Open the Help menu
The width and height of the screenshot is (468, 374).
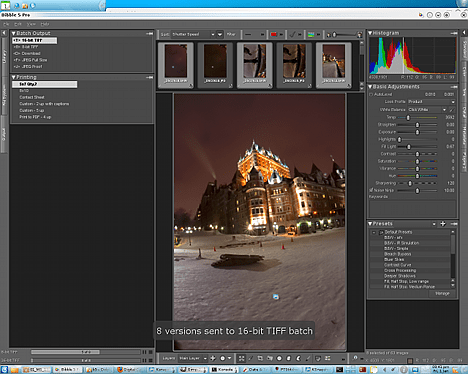(45, 24)
